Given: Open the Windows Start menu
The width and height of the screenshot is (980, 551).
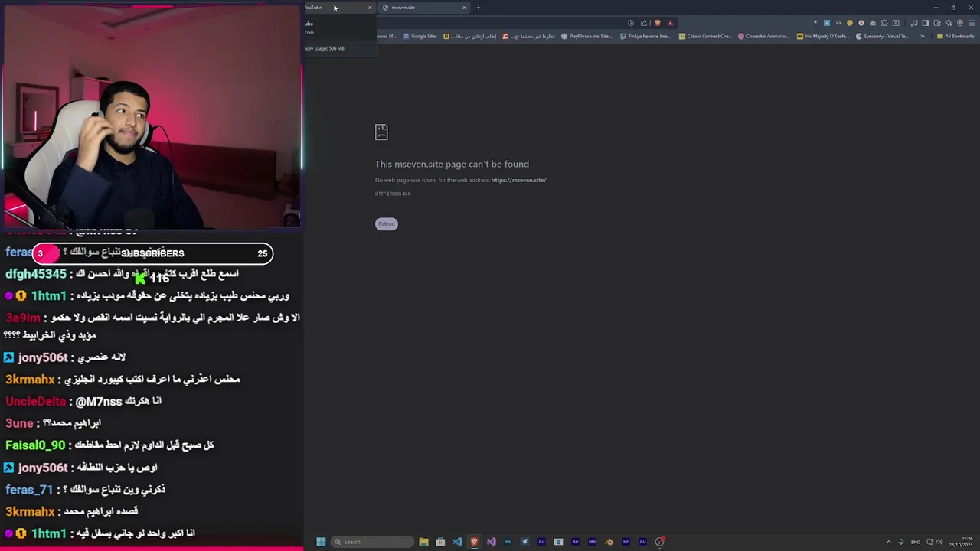Looking at the screenshot, I should (x=321, y=542).
